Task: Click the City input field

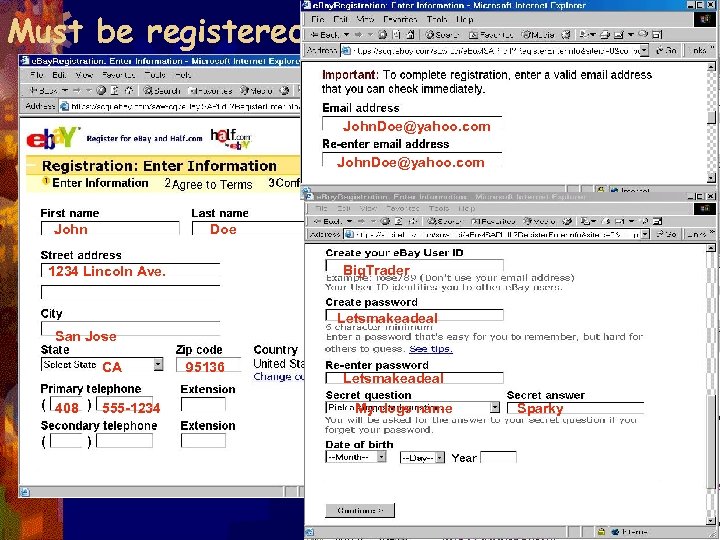Action: 130,328
